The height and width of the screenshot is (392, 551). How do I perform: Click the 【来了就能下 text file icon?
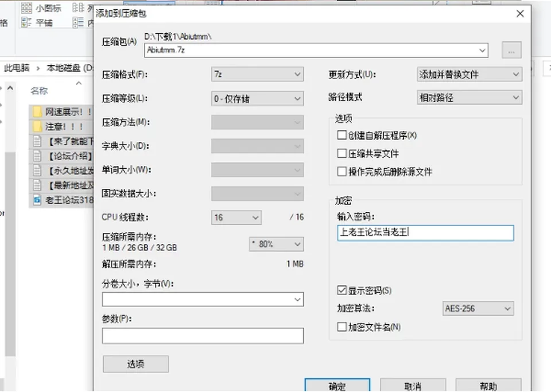37,141
